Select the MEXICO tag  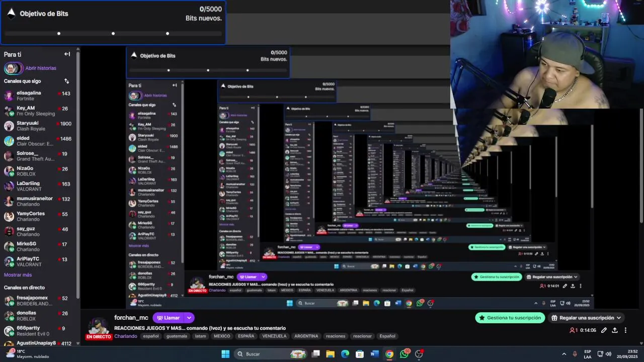pos(222,336)
